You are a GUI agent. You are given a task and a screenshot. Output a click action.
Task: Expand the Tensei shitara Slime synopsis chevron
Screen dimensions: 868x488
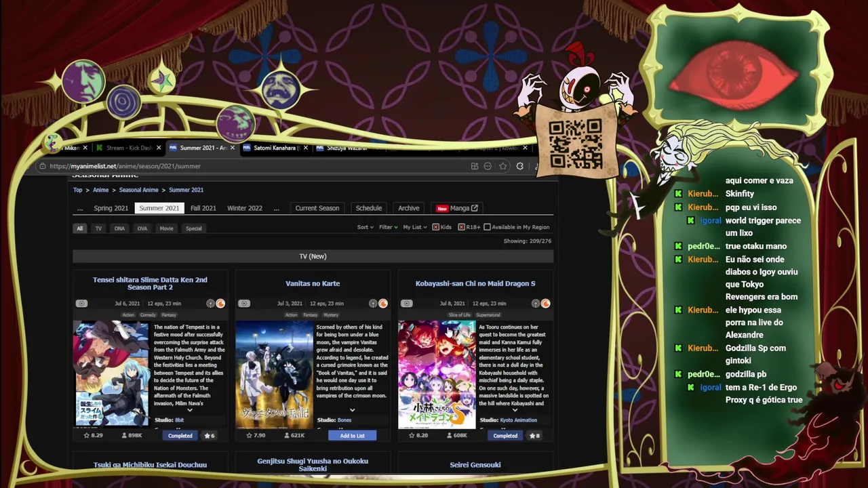point(190,410)
